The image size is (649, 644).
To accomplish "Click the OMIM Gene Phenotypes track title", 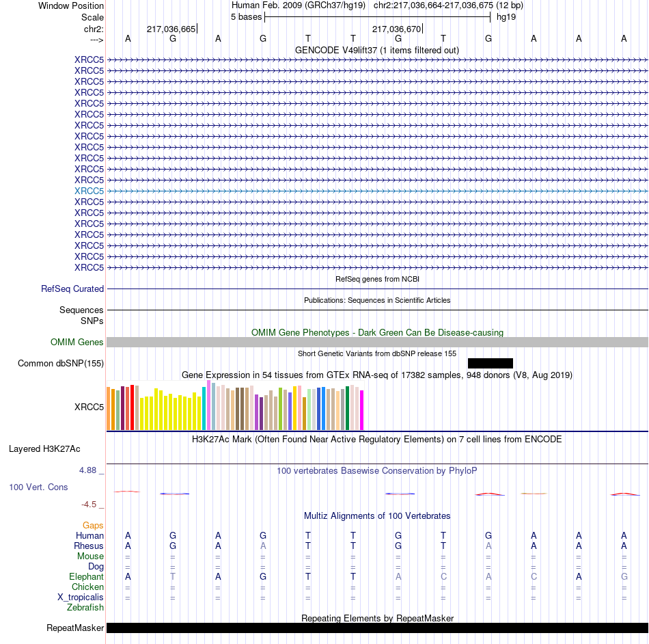I will coord(378,332).
